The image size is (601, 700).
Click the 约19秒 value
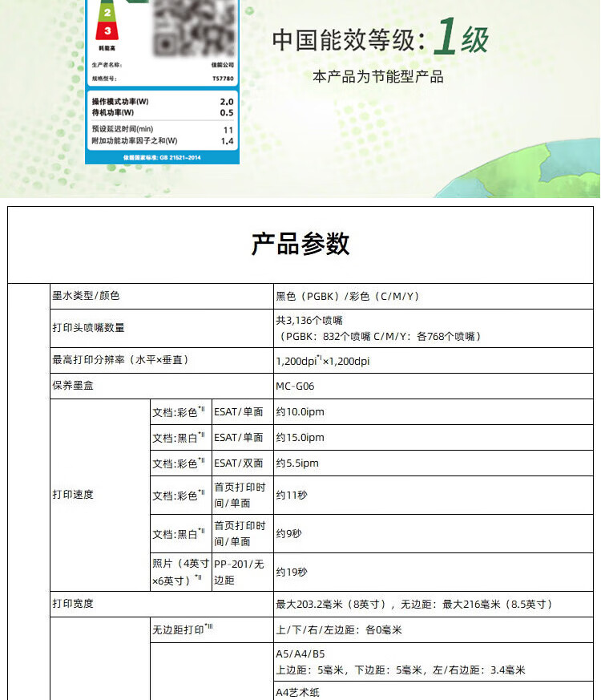(292, 572)
